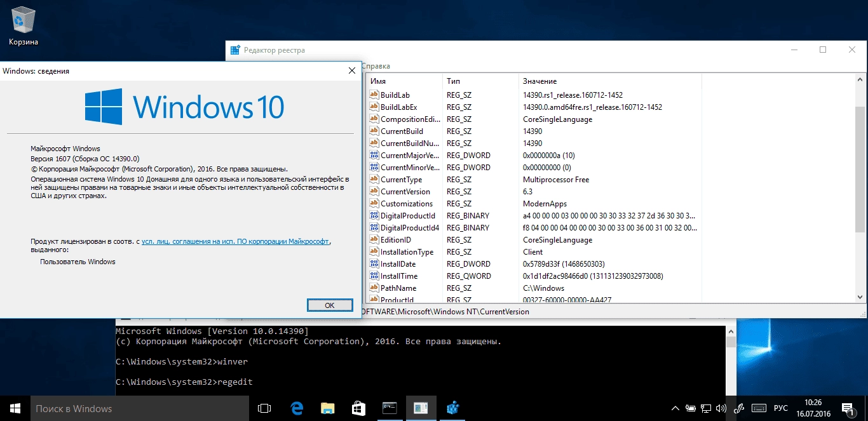Open the touch keyboard tray icon

coord(758,408)
